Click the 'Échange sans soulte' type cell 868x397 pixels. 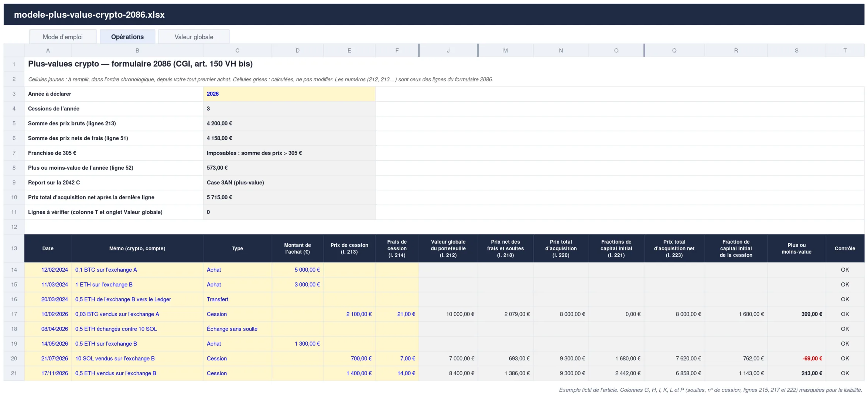[x=237, y=329]
